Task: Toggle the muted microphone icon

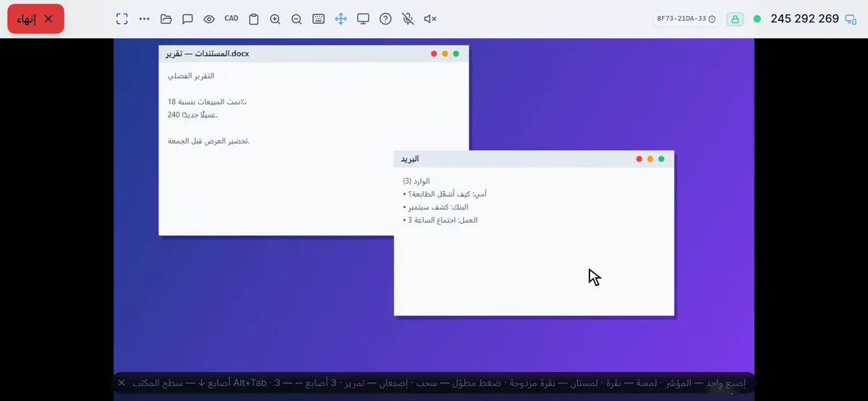Action: 408,19
